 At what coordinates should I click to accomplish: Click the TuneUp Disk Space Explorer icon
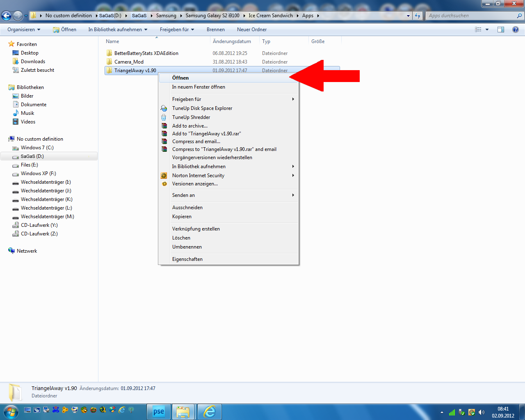164,108
